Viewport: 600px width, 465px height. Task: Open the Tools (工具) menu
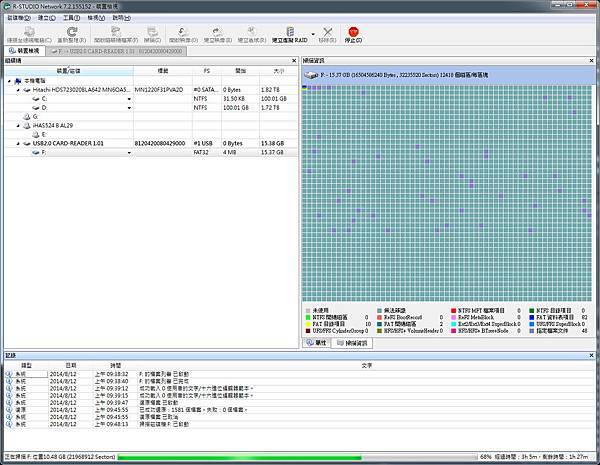[x=71, y=18]
